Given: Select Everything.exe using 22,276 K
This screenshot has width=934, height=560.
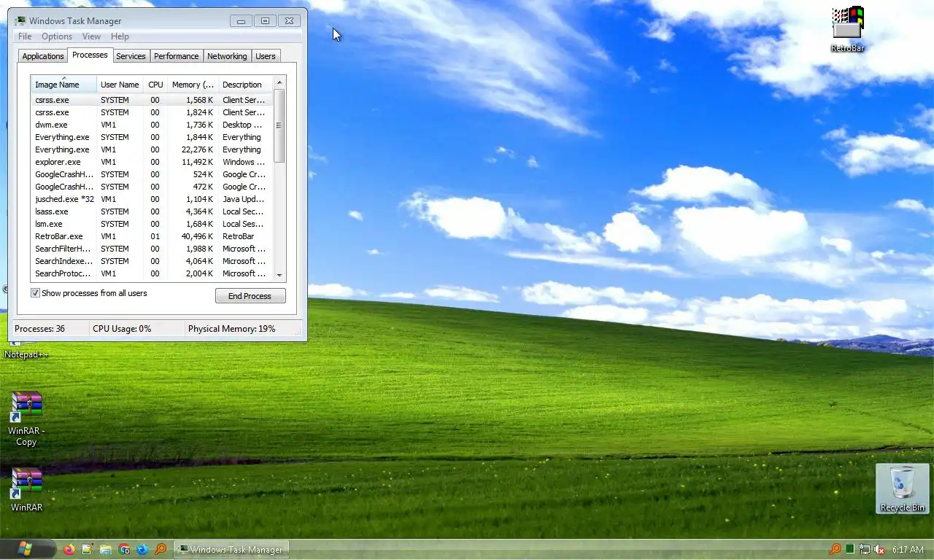Looking at the screenshot, I should point(152,149).
